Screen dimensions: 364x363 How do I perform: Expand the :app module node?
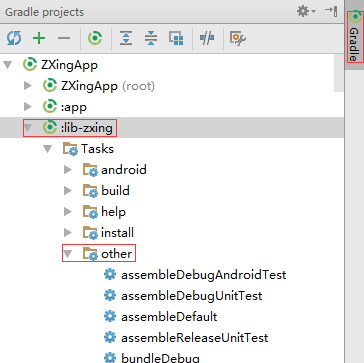click(x=28, y=107)
